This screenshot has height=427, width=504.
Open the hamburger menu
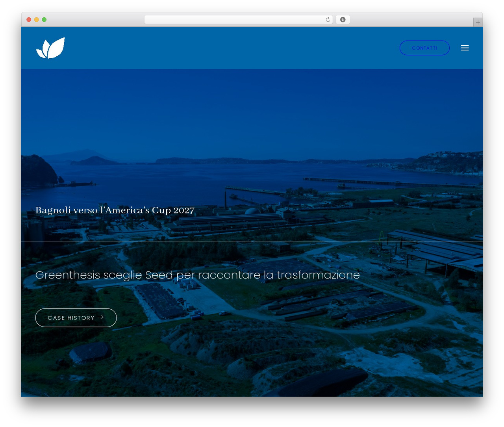pyautogui.click(x=465, y=48)
